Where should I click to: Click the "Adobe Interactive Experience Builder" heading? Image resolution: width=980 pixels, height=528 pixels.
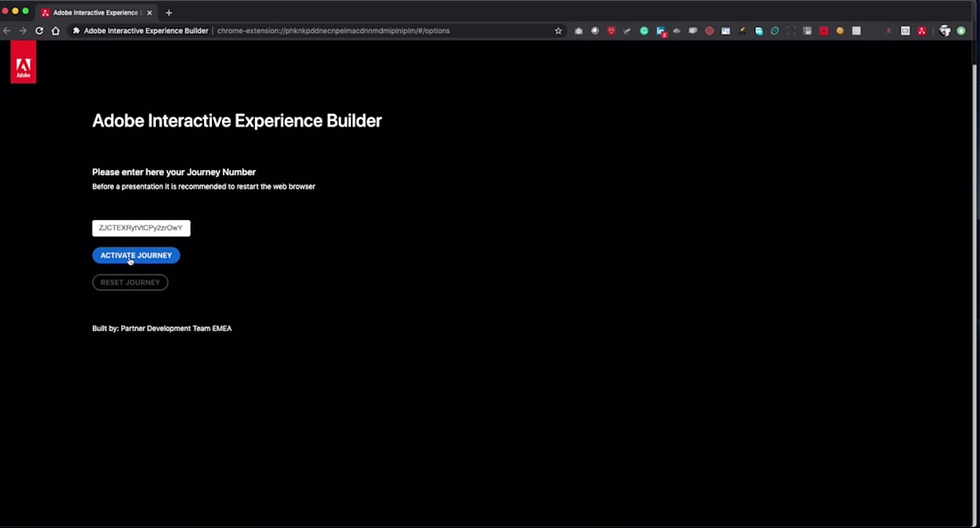pos(237,120)
